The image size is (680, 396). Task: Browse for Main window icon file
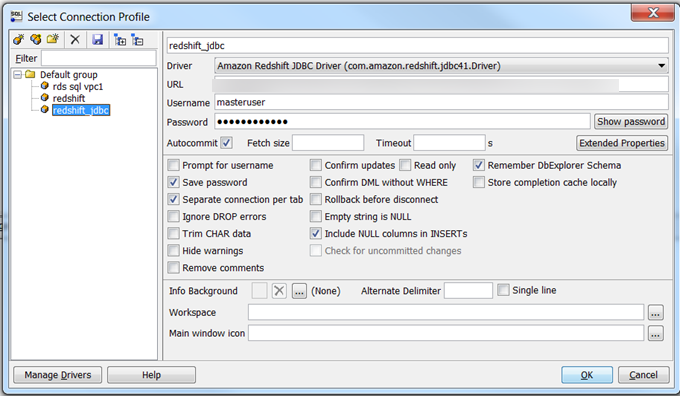point(655,333)
